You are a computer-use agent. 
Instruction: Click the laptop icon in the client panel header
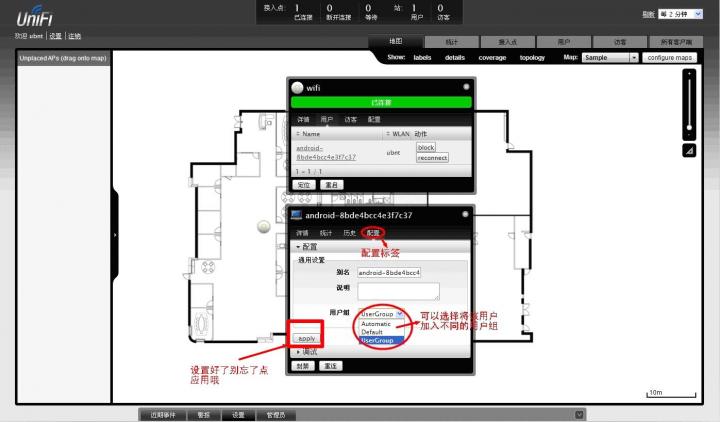click(x=296, y=215)
